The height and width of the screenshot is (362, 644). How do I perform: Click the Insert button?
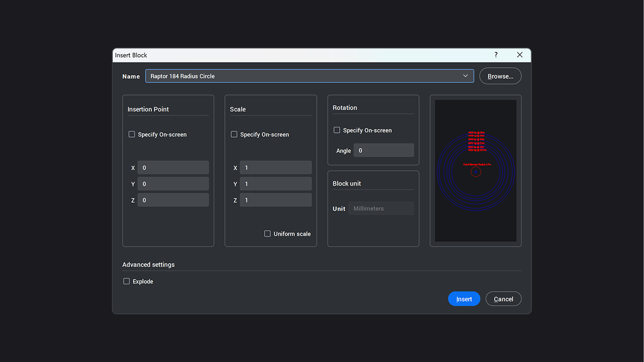(464, 299)
